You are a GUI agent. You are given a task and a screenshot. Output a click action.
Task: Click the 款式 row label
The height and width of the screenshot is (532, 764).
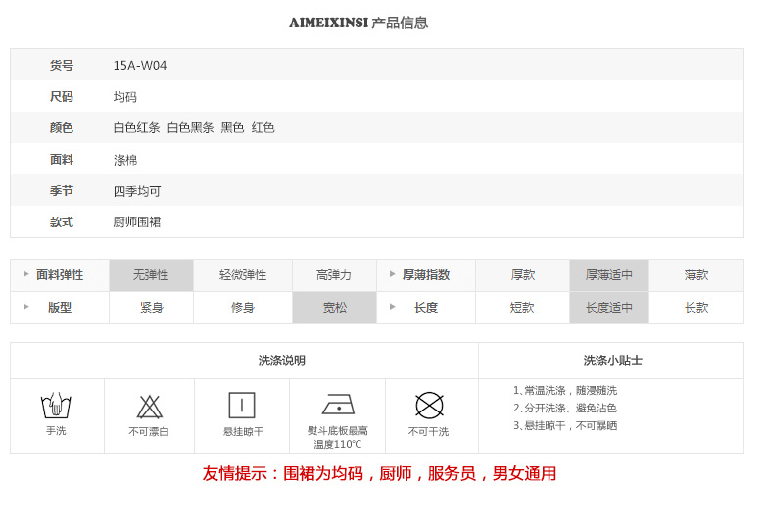pos(62,222)
